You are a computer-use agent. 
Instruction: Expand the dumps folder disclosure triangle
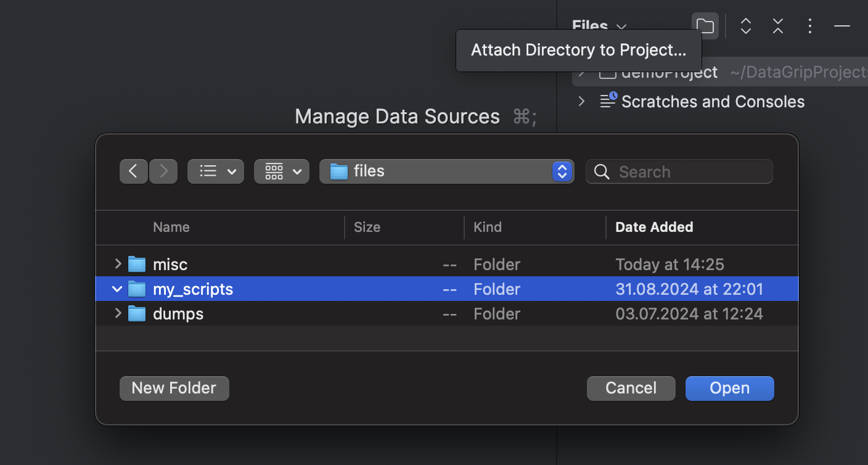118,313
